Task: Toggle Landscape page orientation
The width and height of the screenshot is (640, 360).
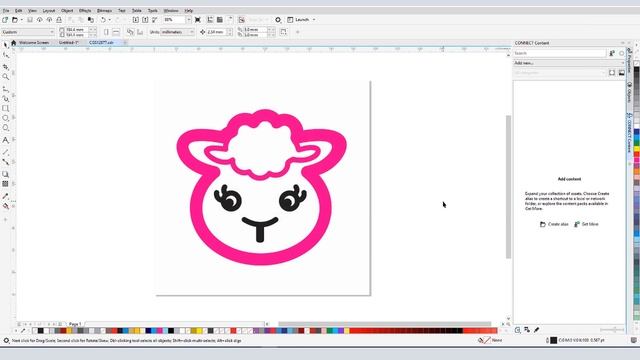Action: pos(116,32)
